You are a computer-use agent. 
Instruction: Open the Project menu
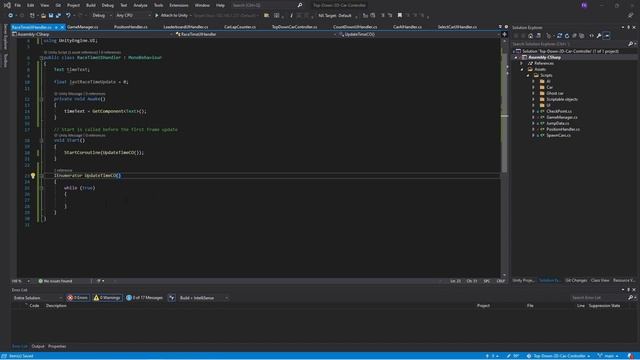coord(73,5)
